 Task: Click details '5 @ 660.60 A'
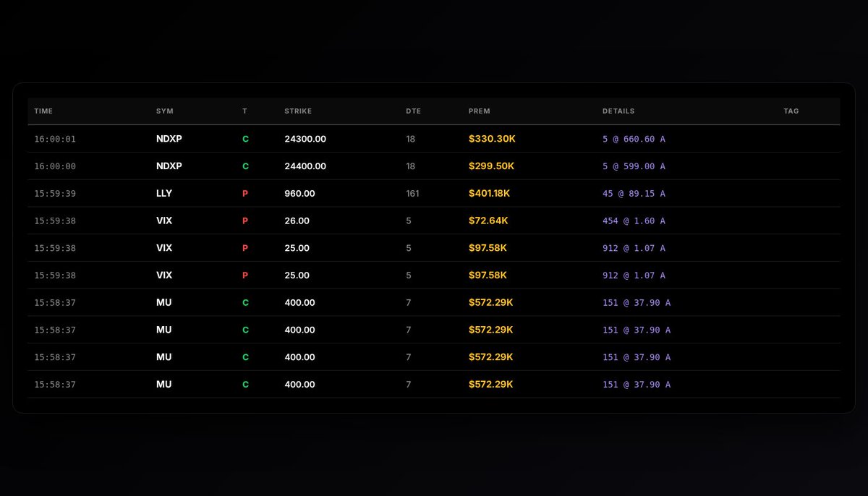coord(634,139)
